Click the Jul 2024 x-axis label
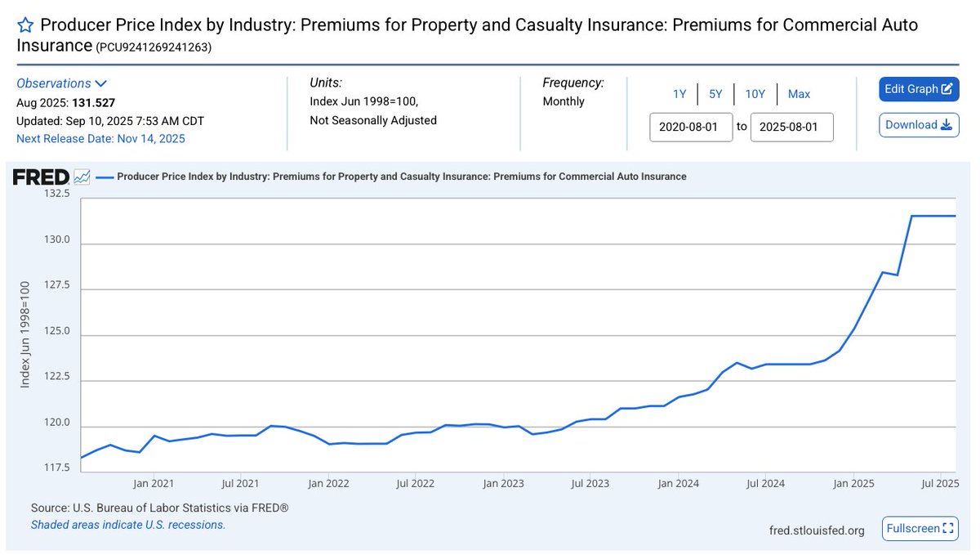This screenshot has width=980, height=555. pos(766,484)
